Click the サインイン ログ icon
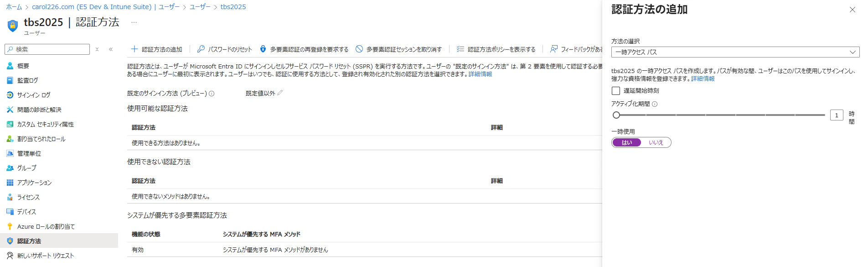868x267 pixels. point(10,95)
